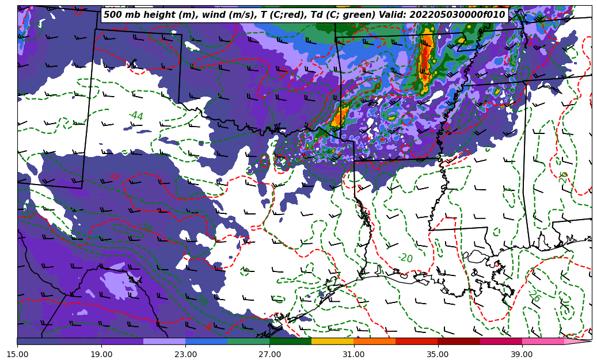Click the 15.00 colorbar tick label
The image size is (597, 364).
[x=17, y=354]
